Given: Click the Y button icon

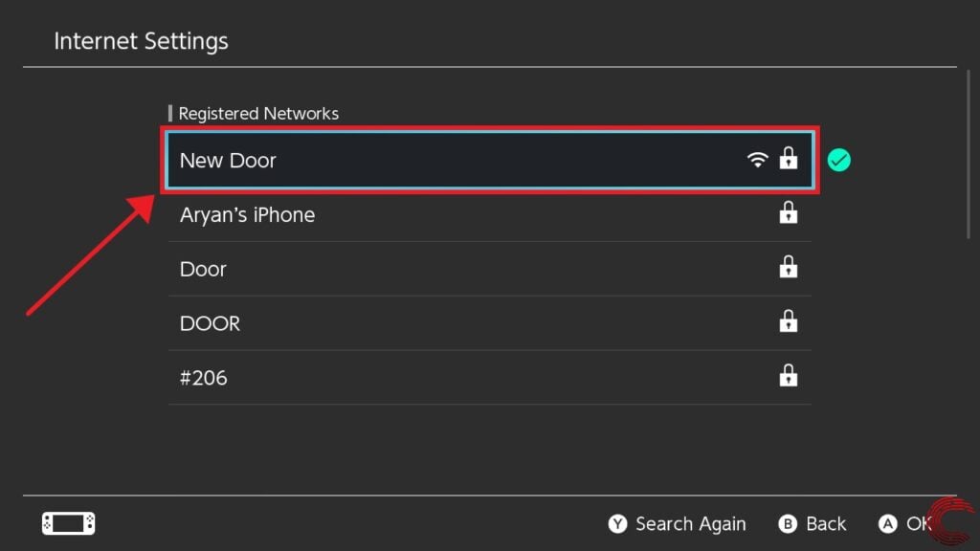Looking at the screenshot, I should (x=617, y=523).
